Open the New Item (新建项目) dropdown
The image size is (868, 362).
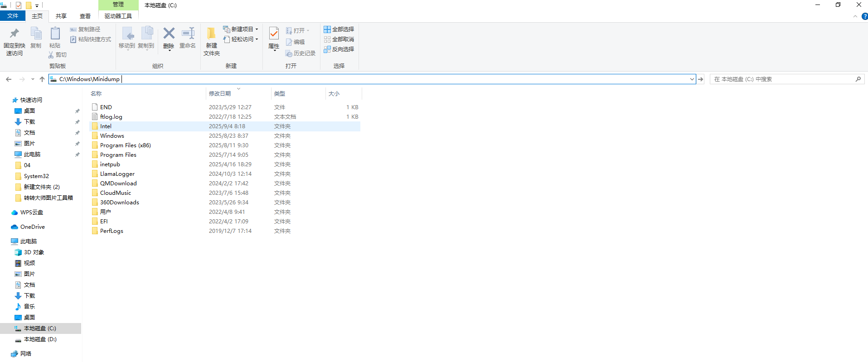pos(241,29)
